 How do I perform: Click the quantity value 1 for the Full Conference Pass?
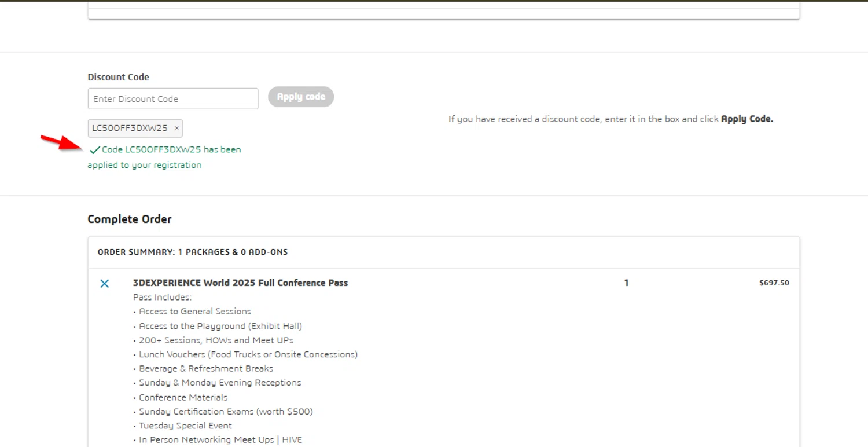click(x=626, y=283)
